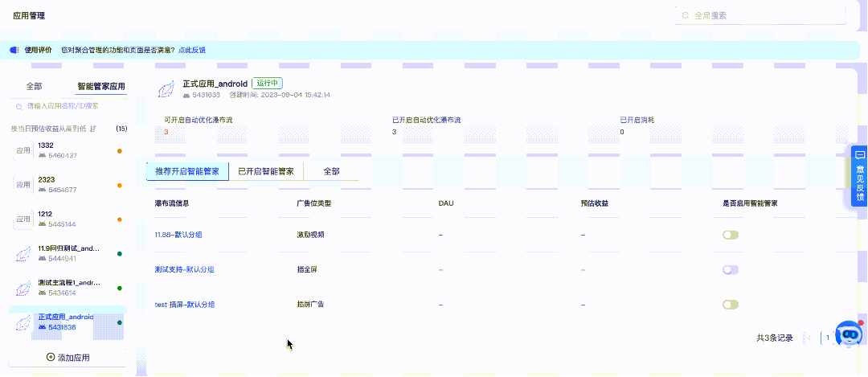Click the DAU column header
Image resolution: width=868 pixels, height=377 pixels.
[x=445, y=203]
